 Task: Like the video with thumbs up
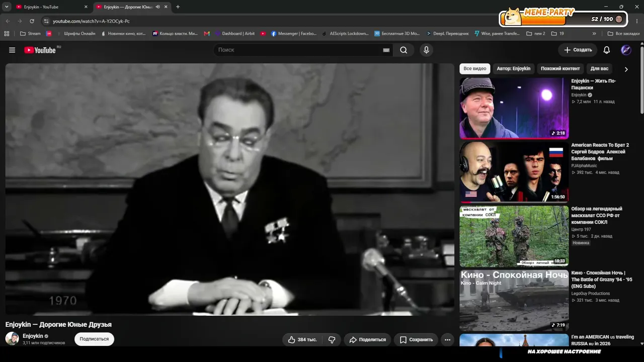[302, 339]
